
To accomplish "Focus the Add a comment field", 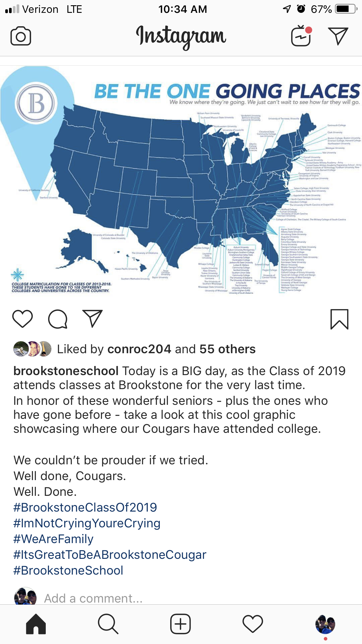I will point(93,598).
